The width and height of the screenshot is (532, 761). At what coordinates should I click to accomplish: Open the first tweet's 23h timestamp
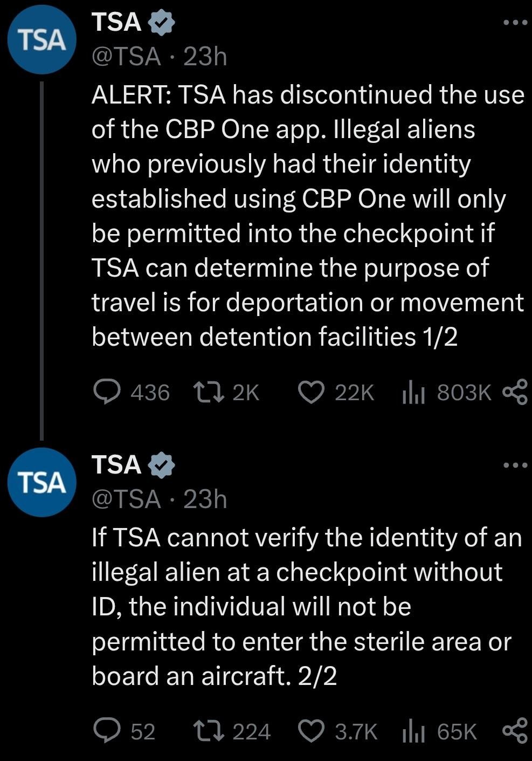205,57
